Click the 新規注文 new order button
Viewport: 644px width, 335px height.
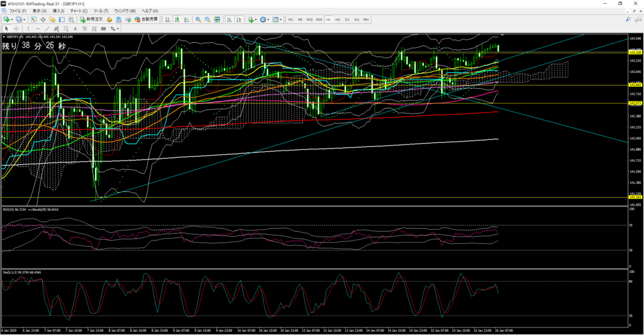tap(91, 20)
